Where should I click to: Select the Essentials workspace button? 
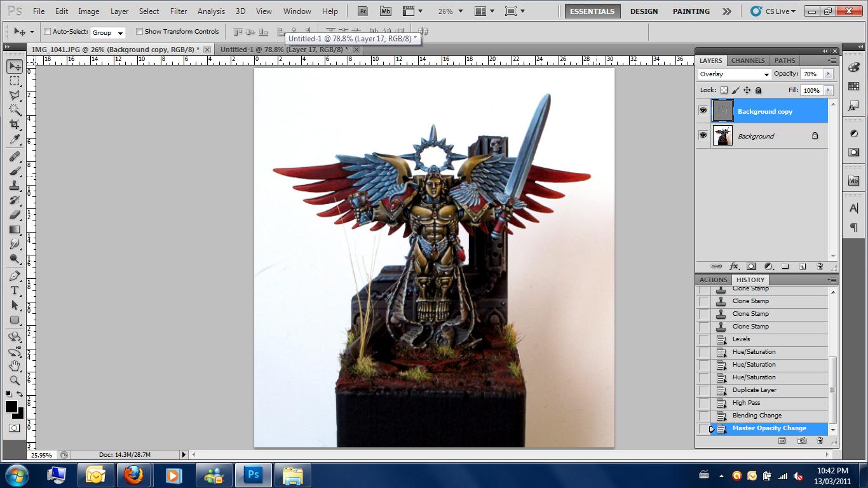[592, 11]
